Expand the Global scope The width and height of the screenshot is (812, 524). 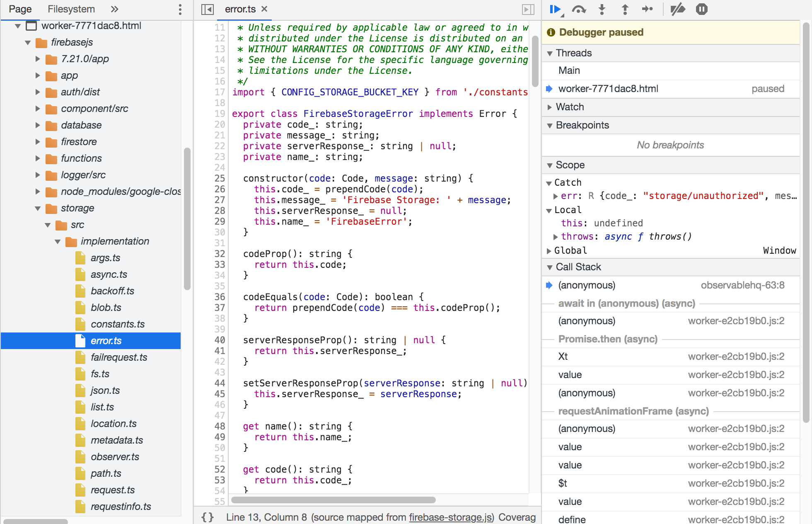pos(549,251)
